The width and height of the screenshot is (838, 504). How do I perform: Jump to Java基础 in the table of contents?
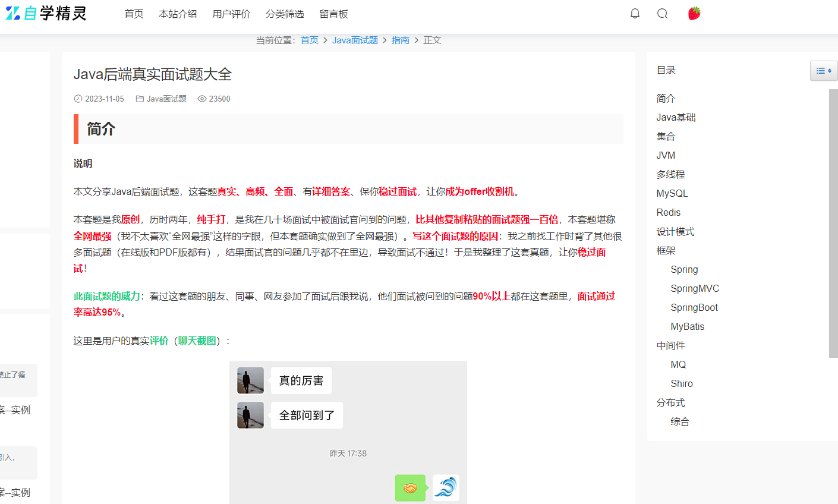tap(676, 117)
